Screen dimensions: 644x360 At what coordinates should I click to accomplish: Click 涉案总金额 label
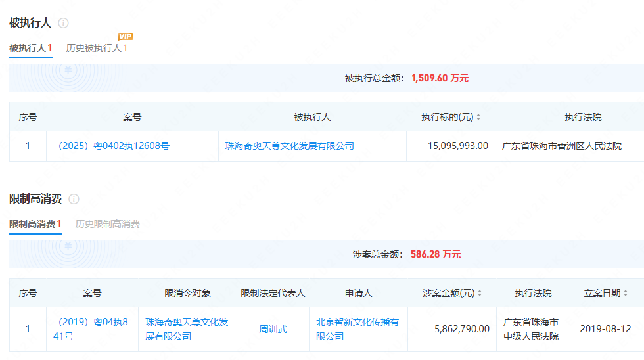[x=377, y=254]
